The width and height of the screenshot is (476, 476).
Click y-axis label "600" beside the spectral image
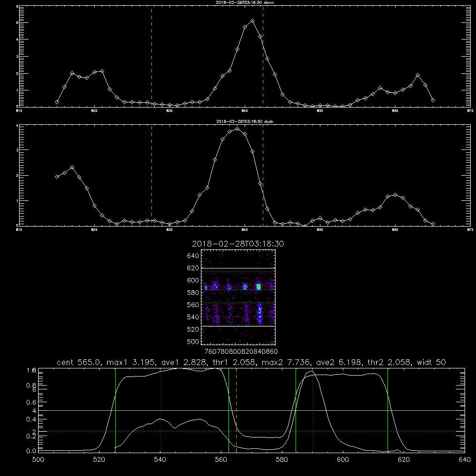(x=193, y=280)
